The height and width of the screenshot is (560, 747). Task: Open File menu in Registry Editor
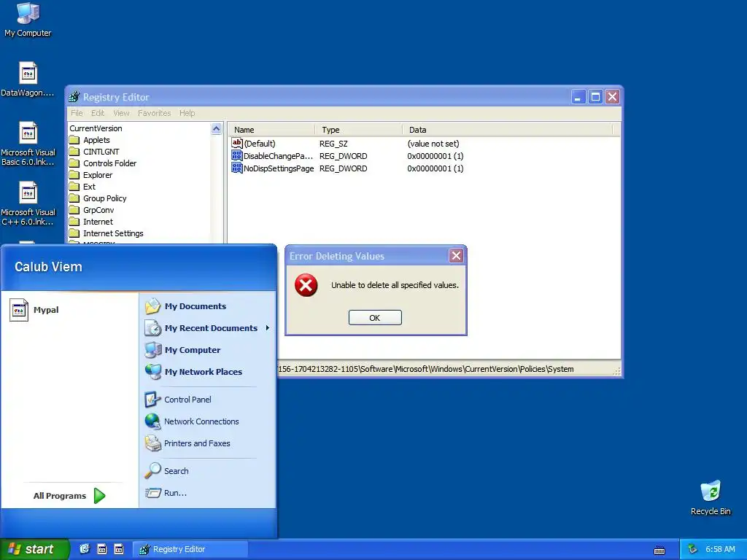tap(77, 113)
